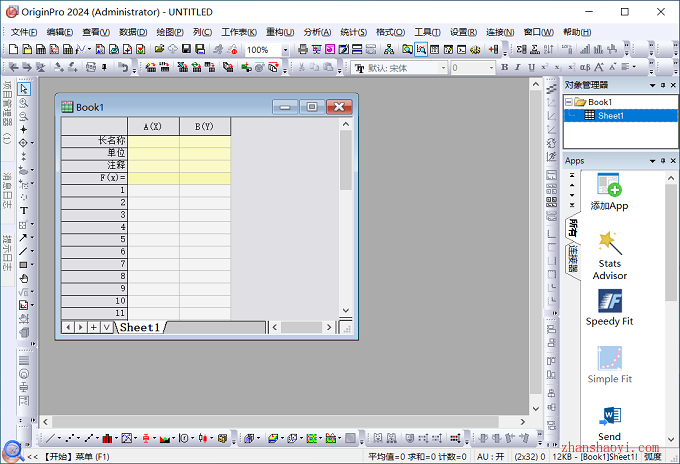Toggle Italic text formatting

click(x=517, y=67)
